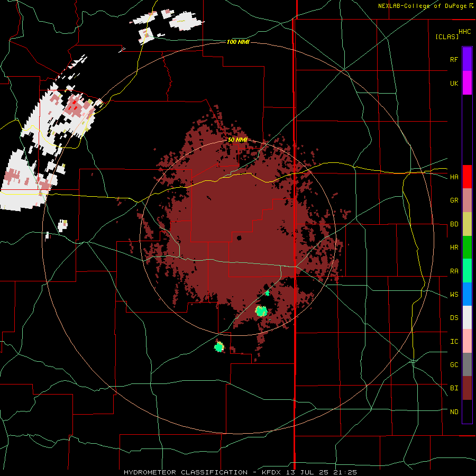The height and width of the screenshot is (476, 476).
Task: Click the GC legend label
Action: click(454, 365)
